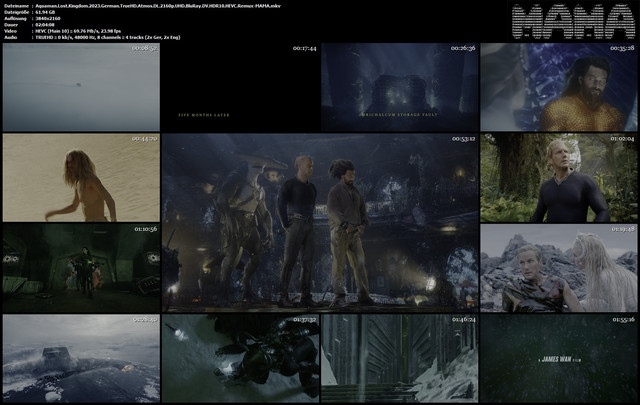
Task: Click the 01:02:04 timestamp overlay
Action: click(x=622, y=139)
